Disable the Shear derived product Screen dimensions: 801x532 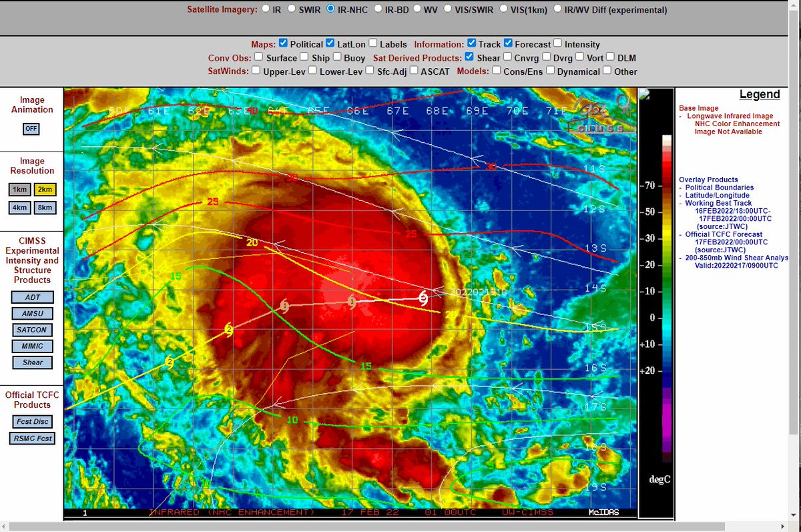[x=470, y=57]
